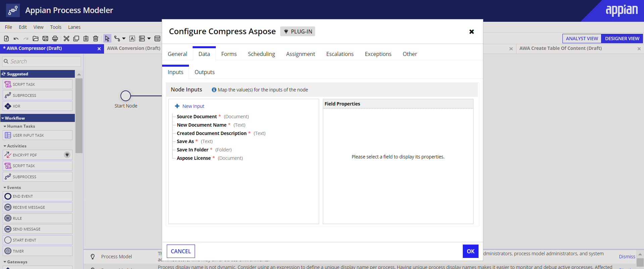644x269 pixels.
Task: Open the Tools menu
Action: pos(56,27)
